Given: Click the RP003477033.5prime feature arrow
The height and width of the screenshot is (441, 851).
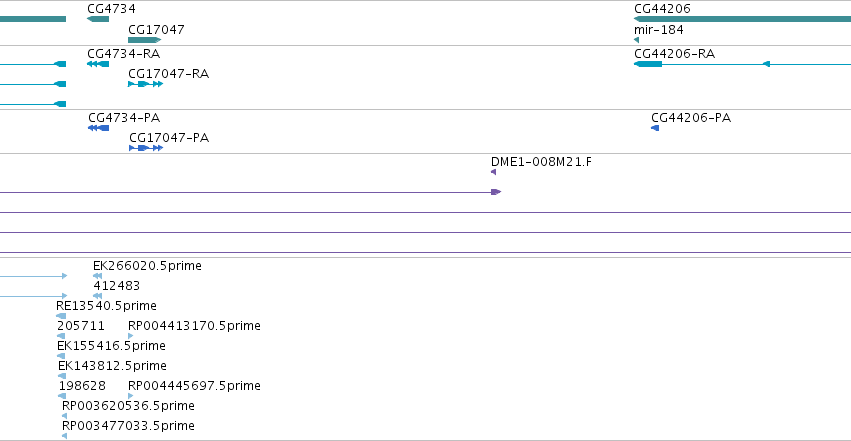Looking at the screenshot, I should (65, 436).
